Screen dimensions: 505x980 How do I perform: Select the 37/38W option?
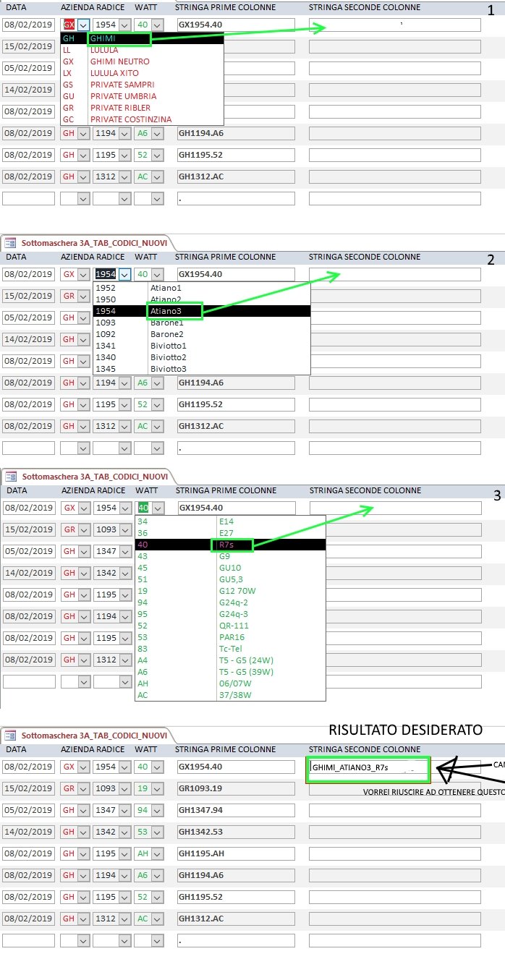[235, 695]
